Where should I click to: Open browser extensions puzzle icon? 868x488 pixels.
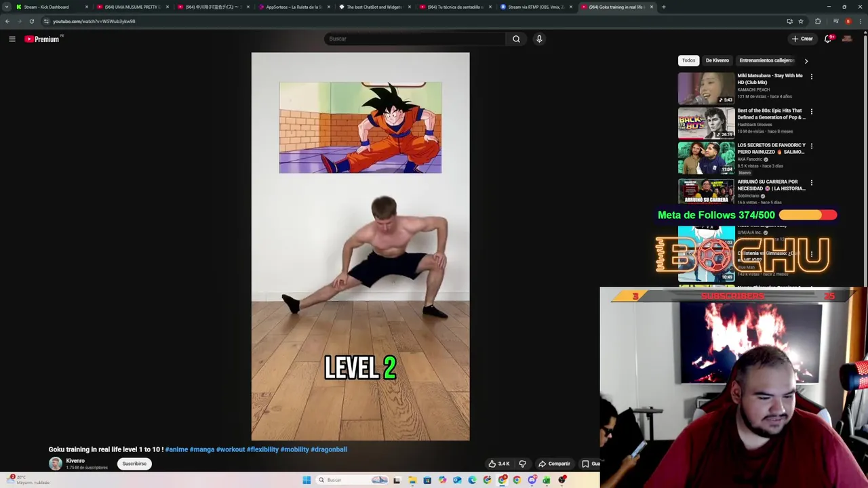click(x=818, y=21)
